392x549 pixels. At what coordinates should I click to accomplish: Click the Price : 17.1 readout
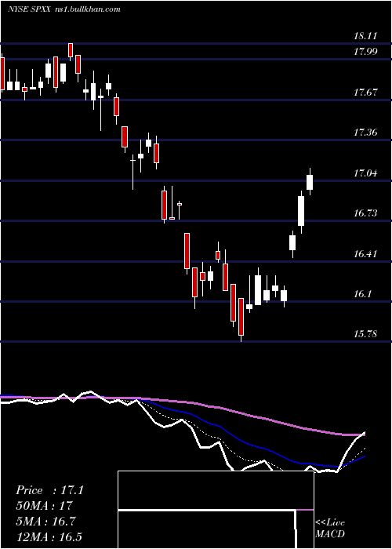pyautogui.click(x=49, y=490)
